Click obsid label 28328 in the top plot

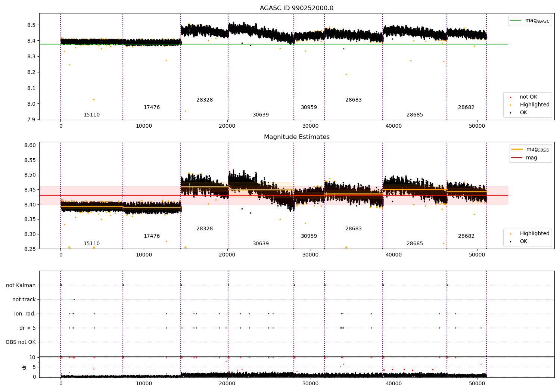[205, 100]
